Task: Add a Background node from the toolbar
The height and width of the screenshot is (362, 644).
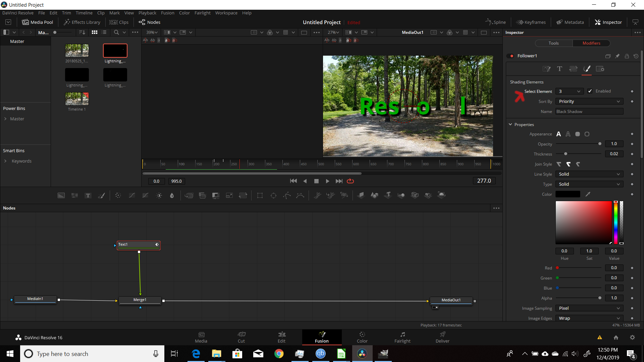Action: 61,195
